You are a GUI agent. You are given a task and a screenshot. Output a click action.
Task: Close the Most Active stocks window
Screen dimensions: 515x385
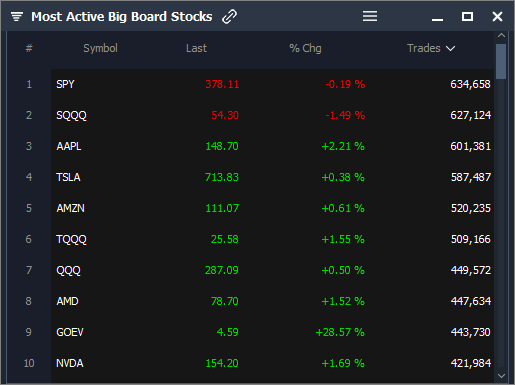tap(497, 16)
